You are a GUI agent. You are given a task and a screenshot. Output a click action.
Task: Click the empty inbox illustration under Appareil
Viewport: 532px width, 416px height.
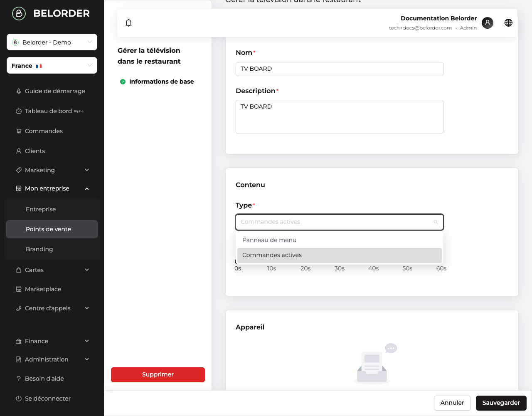coord(375,363)
